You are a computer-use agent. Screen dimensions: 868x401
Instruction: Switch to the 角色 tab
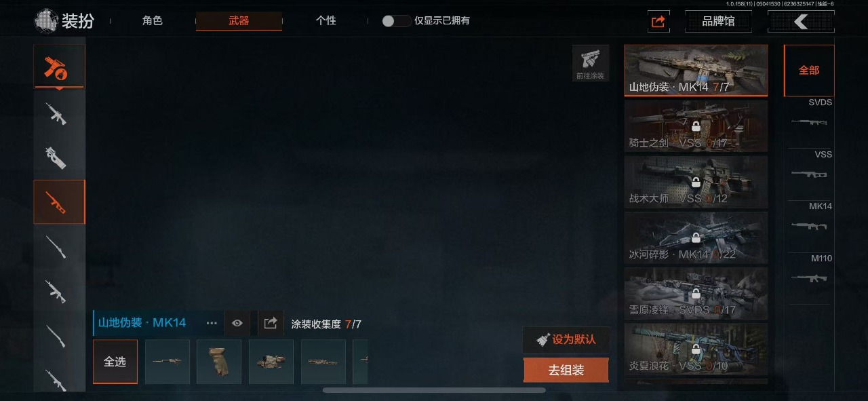152,21
